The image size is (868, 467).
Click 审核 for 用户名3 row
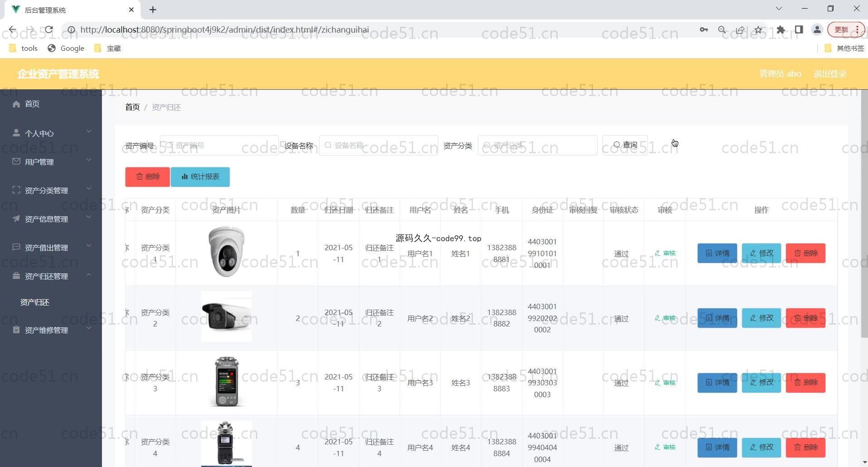[x=665, y=383]
